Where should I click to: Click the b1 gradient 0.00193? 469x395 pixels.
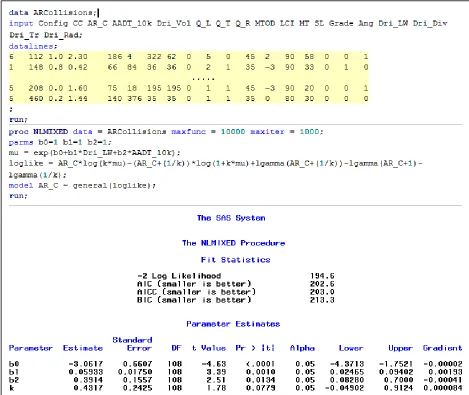(x=445, y=372)
